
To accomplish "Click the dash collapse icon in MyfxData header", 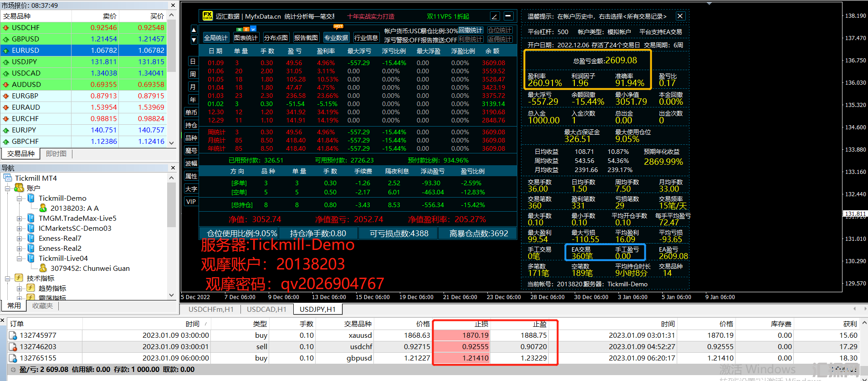I will [x=509, y=16].
